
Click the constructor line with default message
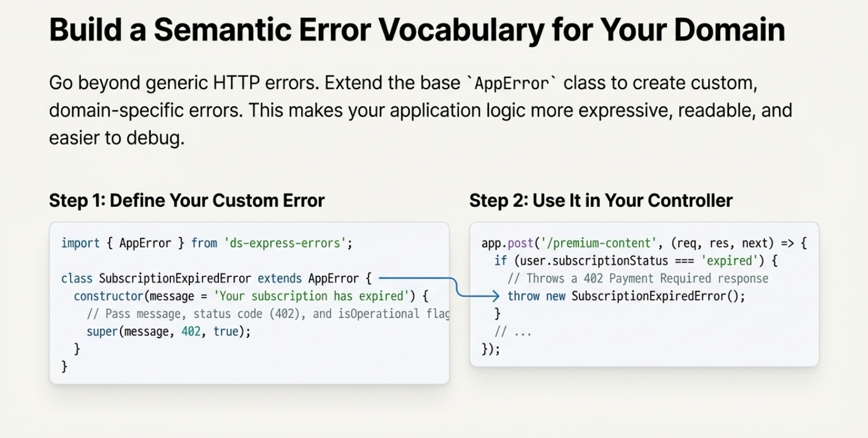[251, 296]
